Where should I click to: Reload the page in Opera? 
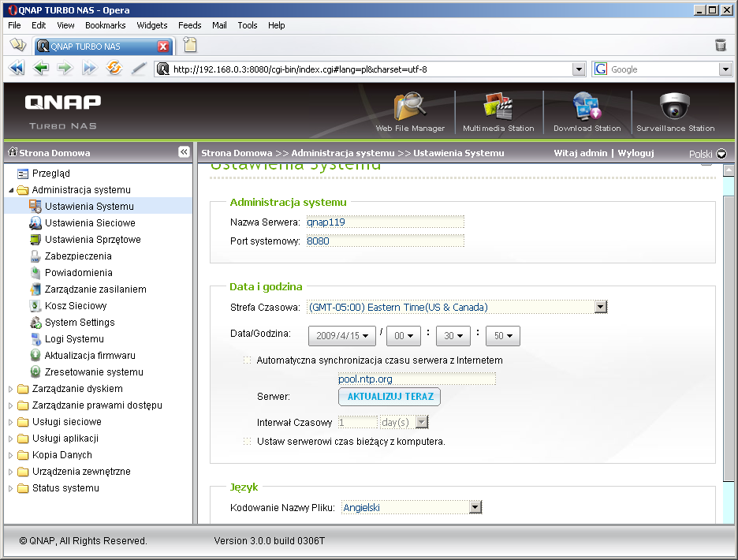[x=114, y=69]
